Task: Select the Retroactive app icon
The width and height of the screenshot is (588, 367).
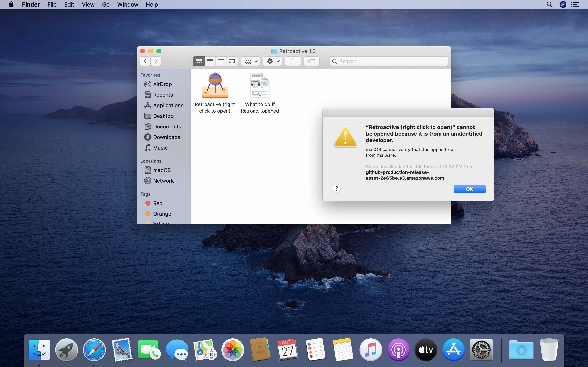Action: click(x=215, y=85)
